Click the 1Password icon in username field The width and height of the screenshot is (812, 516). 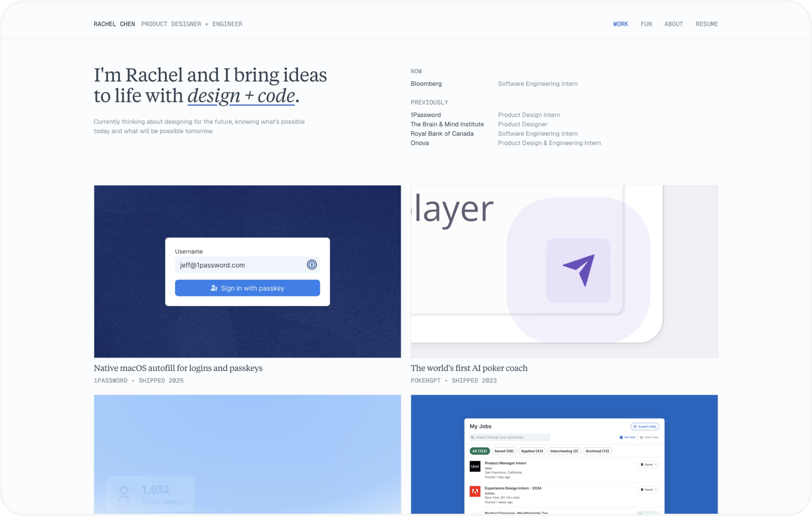(x=312, y=265)
